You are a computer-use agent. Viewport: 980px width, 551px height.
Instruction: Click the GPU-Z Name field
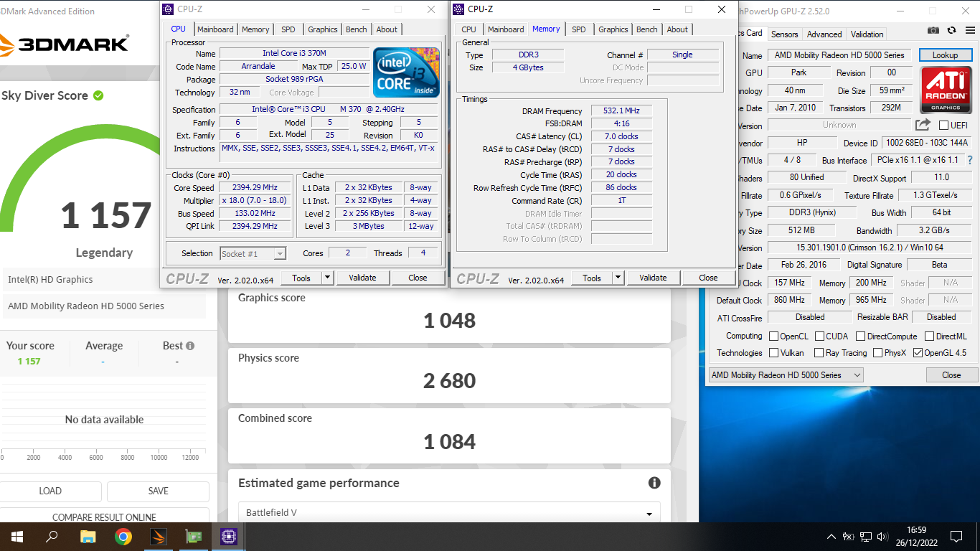point(840,55)
